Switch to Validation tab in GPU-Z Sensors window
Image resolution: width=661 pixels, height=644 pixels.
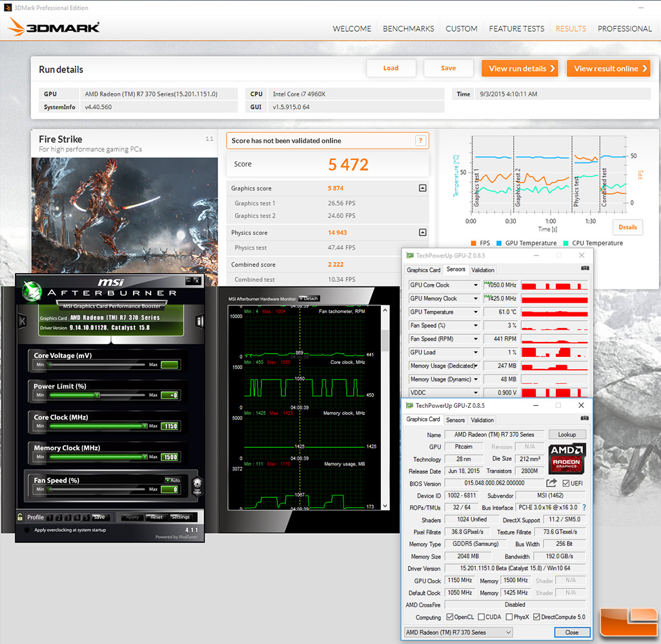(483, 270)
